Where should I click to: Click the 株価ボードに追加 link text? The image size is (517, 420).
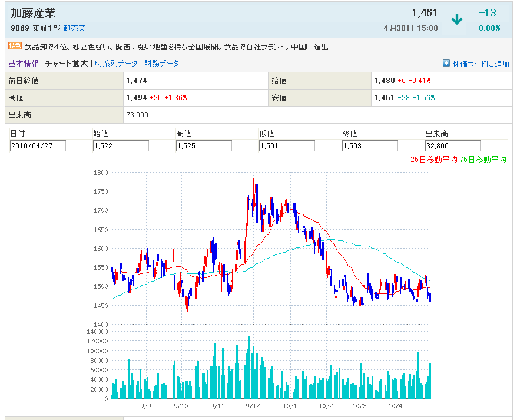[480, 64]
